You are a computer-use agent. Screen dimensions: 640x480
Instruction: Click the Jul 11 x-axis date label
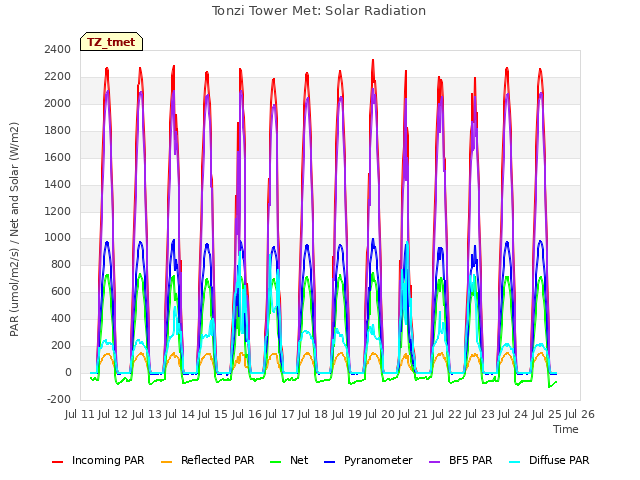click(x=80, y=414)
